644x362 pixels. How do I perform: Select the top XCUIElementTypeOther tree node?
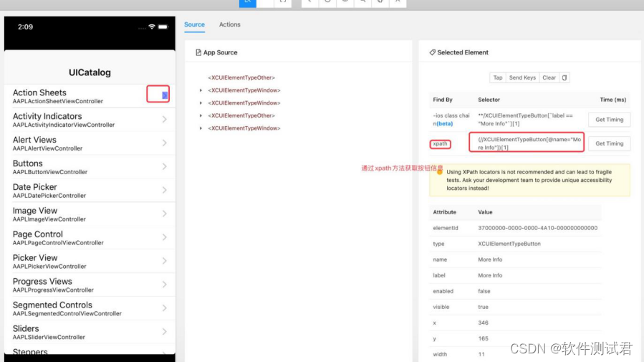point(241,77)
